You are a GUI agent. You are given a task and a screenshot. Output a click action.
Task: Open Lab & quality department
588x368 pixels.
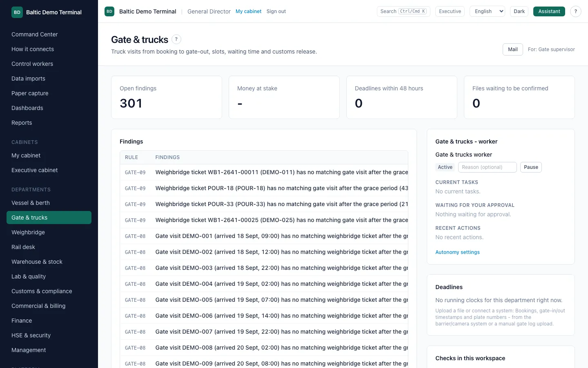point(49,276)
